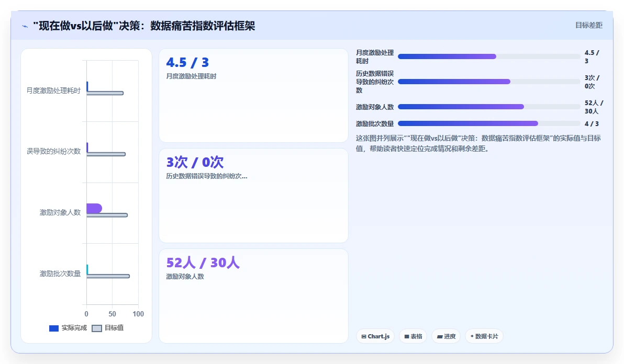Click the x-axis tick label 50
The height and width of the screenshot is (364, 624).
(x=112, y=314)
